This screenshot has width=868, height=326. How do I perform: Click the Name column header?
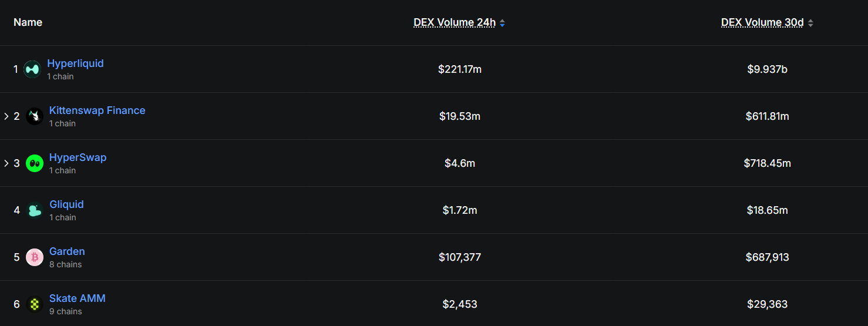click(x=28, y=22)
